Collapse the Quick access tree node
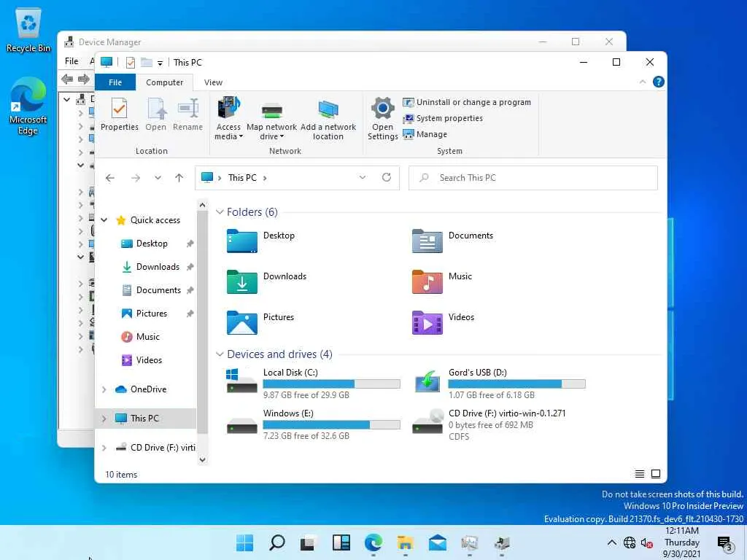Image resolution: width=747 pixels, height=560 pixels. [x=104, y=220]
